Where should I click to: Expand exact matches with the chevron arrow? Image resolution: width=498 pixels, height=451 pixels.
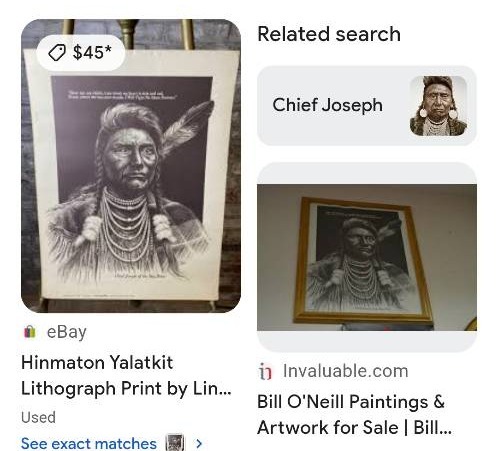[199, 444]
